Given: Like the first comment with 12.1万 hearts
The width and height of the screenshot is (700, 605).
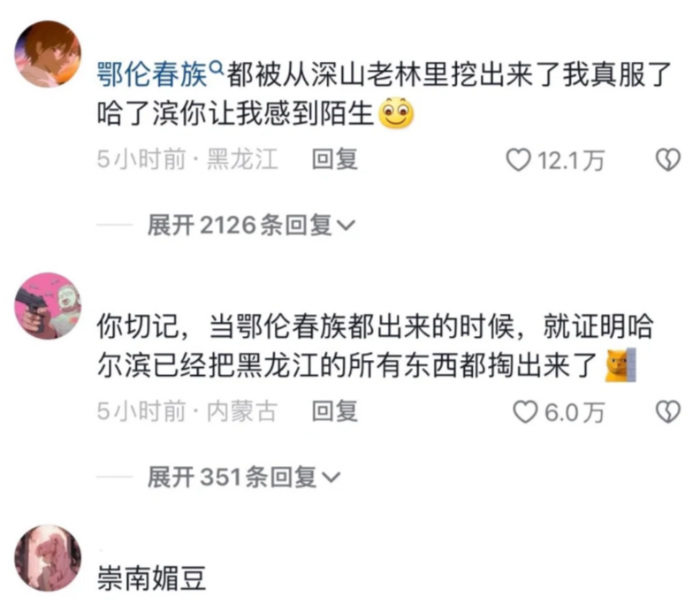Looking at the screenshot, I should (518, 160).
